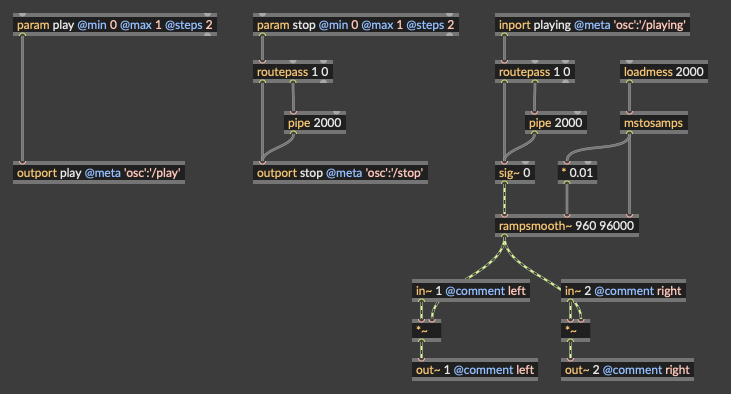Viewport: 731px width, 394px height.
Task: Select the routepass 1 0 below param stop
Action: pyautogui.click(x=293, y=72)
